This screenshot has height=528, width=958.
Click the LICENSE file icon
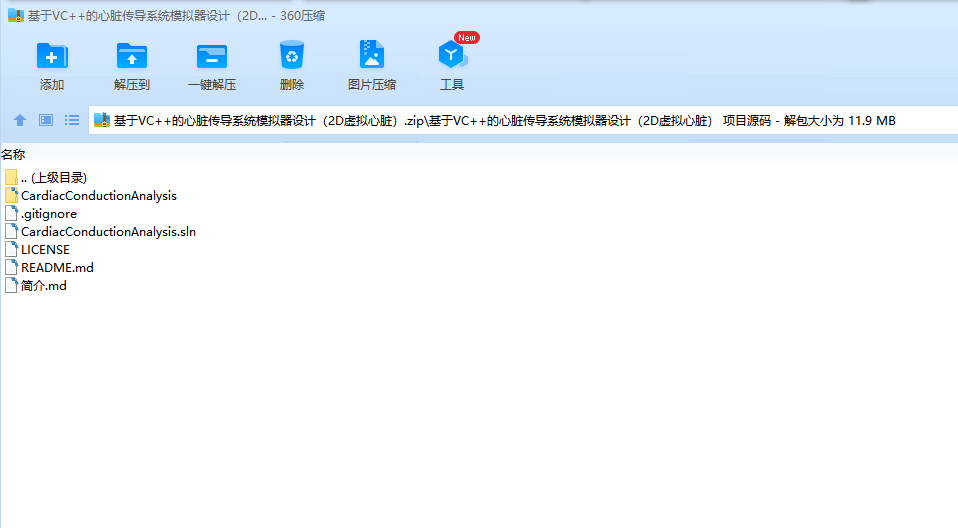click(x=11, y=249)
